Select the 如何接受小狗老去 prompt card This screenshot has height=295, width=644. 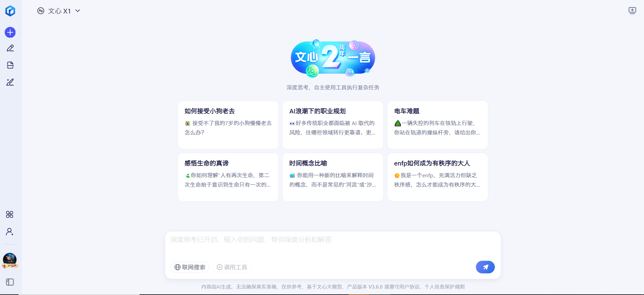point(228,125)
